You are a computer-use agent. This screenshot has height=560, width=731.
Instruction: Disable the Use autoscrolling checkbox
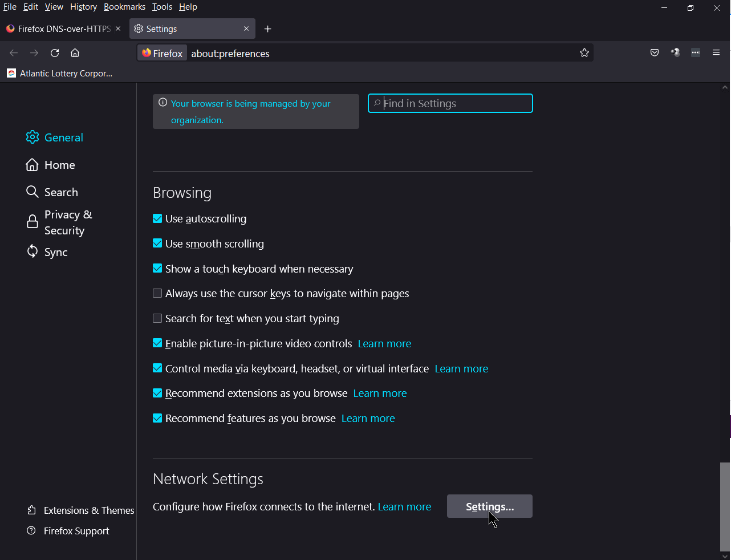click(157, 218)
